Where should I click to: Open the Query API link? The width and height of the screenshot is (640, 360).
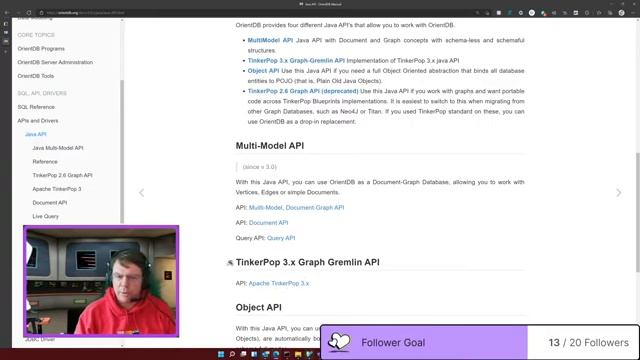[281, 238]
